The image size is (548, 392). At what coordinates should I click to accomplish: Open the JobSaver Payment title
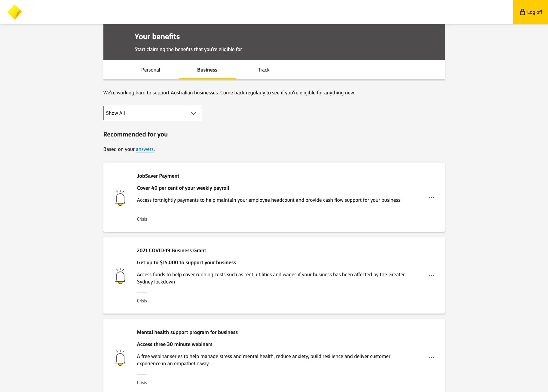click(x=158, y=176)
